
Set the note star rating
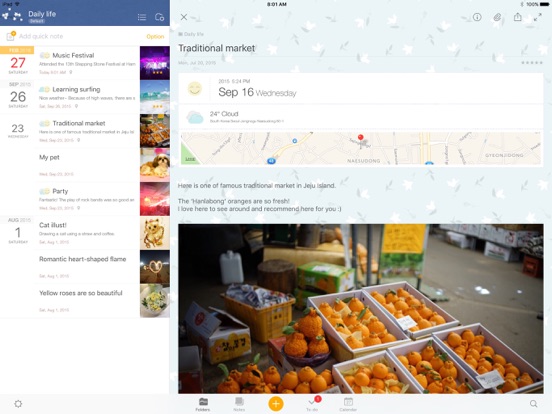tap(532, 63)
